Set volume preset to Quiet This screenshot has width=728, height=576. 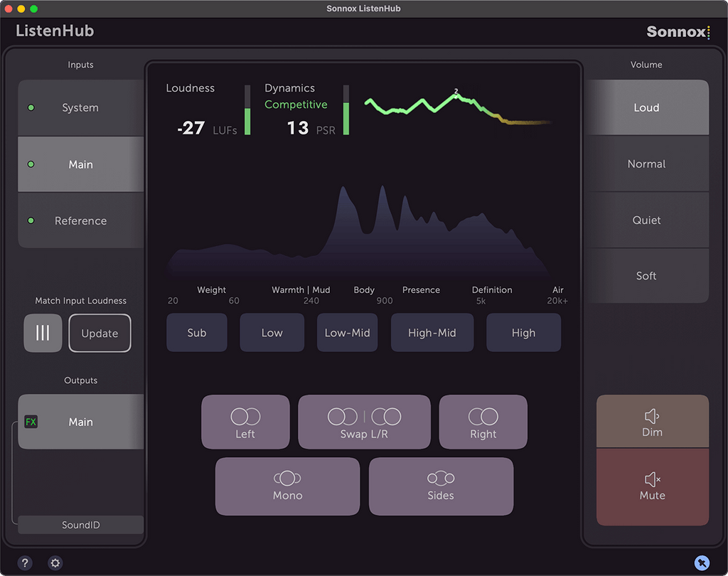pos(646,220)
